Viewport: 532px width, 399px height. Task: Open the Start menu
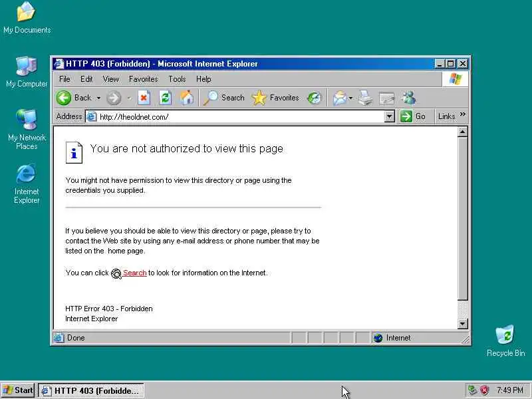point(18,390)
